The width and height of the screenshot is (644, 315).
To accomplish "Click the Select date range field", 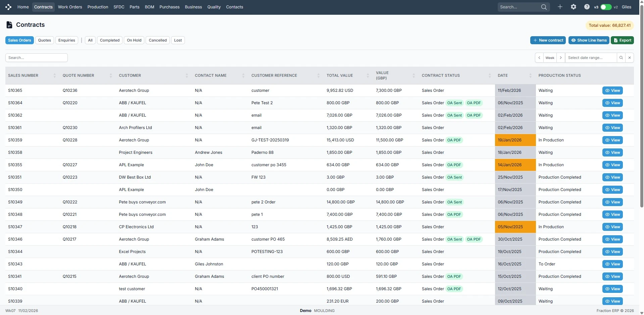I will 591,58.
